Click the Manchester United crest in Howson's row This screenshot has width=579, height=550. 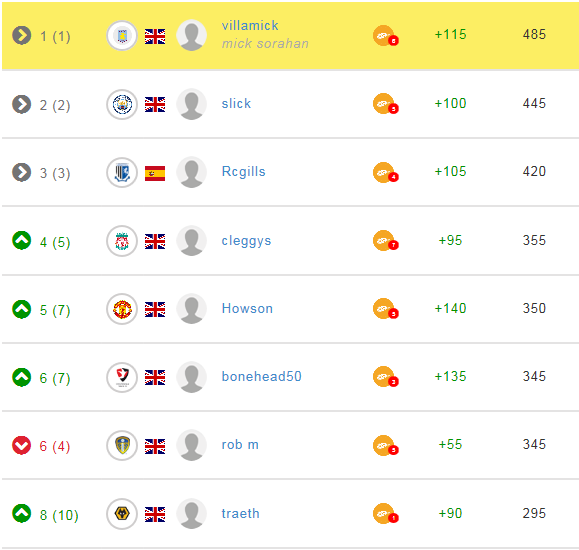[x=122, y=309]
